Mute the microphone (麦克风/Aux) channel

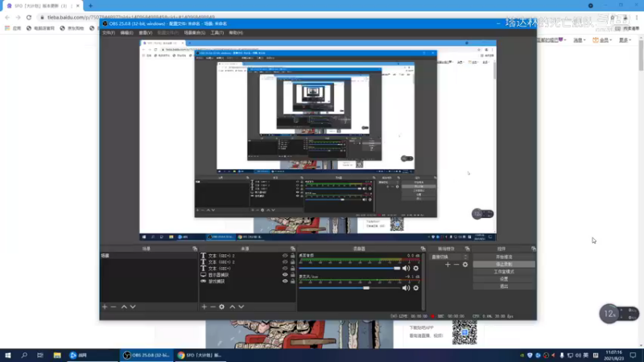click(406, 288)
